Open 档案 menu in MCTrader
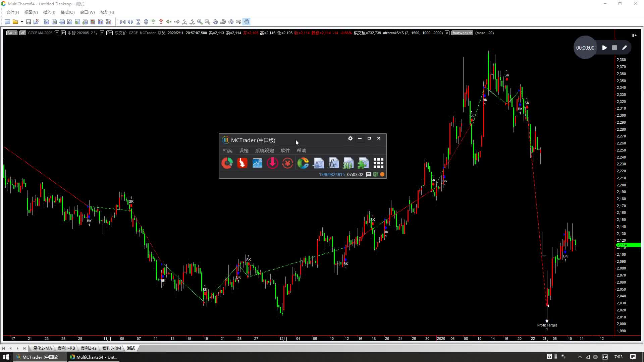Image resolution: width=644 pixels, height=362 pixels. click(x=228, y=150)
